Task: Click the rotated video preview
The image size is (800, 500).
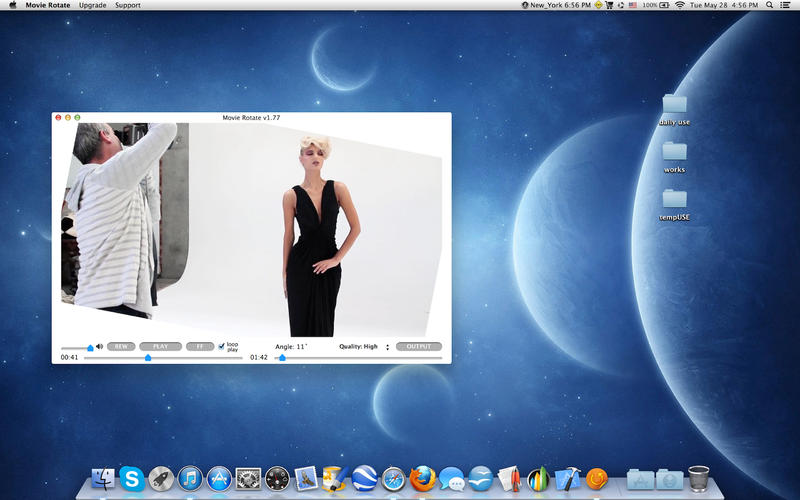Action: pyautogui.click(x=252, y=230)
